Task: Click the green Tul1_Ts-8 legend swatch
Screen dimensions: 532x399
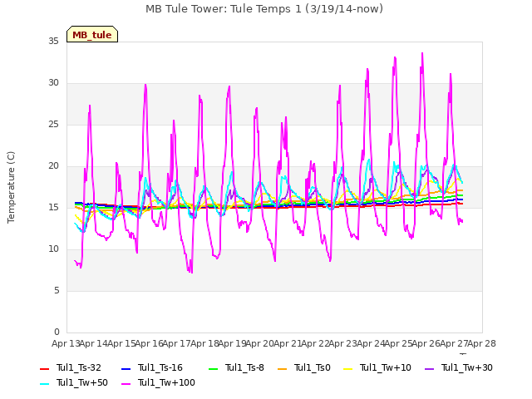Action: (x=213, y=369)
